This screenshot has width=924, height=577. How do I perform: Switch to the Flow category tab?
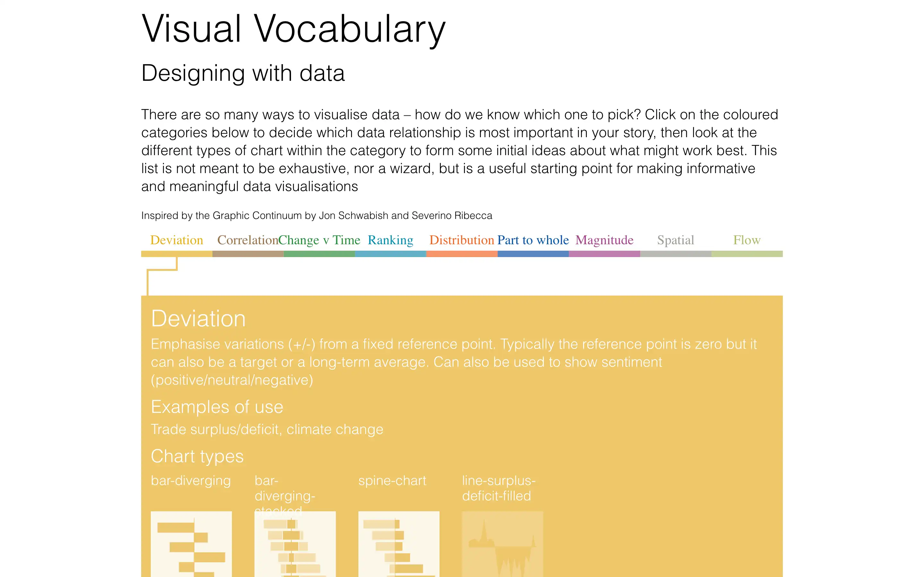(747, 240)
